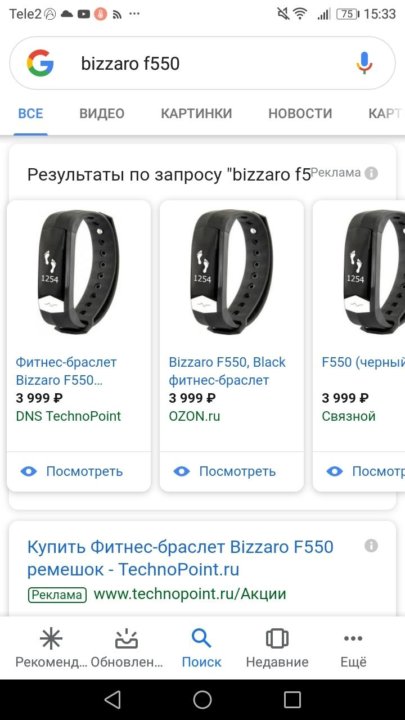Tap Посмотреть under DNS TechnoPoint offer

72,471
